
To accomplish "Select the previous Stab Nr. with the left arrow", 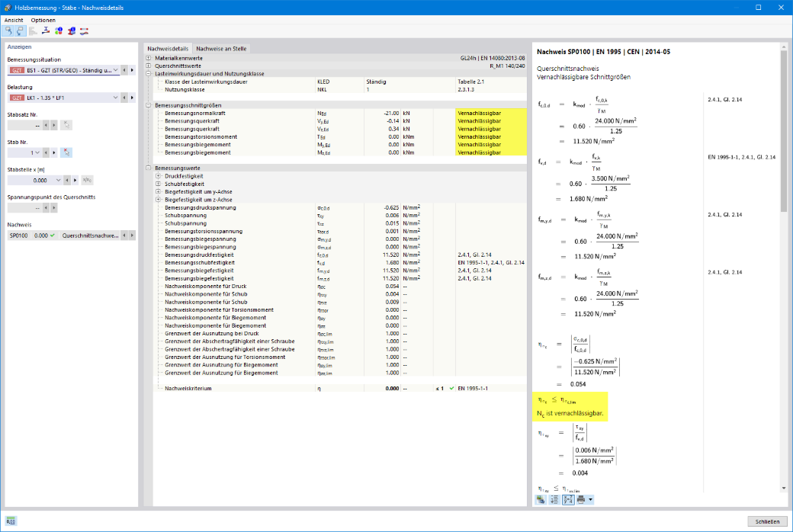I will (x=46, y=152).
